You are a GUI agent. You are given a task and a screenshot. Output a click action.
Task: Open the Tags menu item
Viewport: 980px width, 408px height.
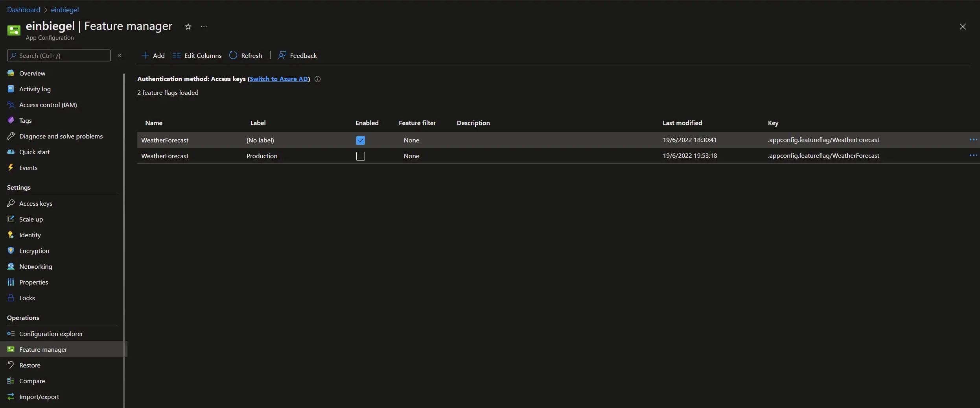25,120
